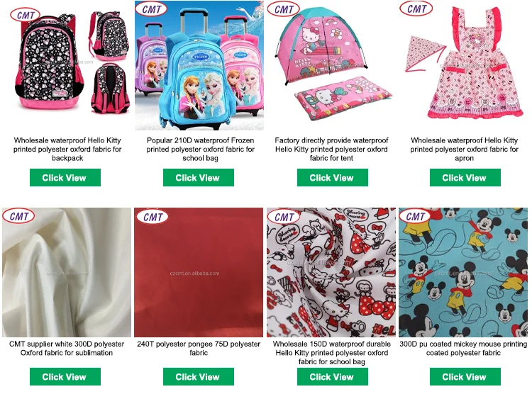Open title link for CMT supplier white 300D fabric
The height and width of the screenshot is (394, 532).
(67, 348)
